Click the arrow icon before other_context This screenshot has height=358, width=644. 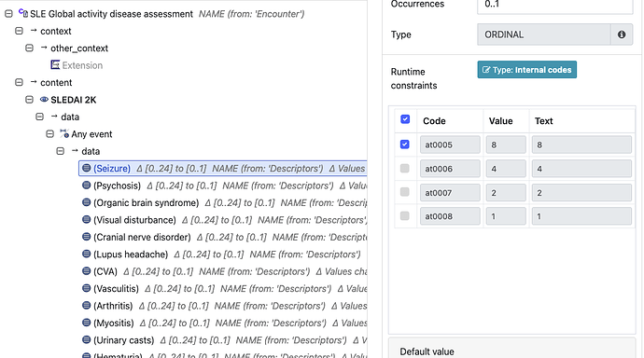click(x=44, y=48)
